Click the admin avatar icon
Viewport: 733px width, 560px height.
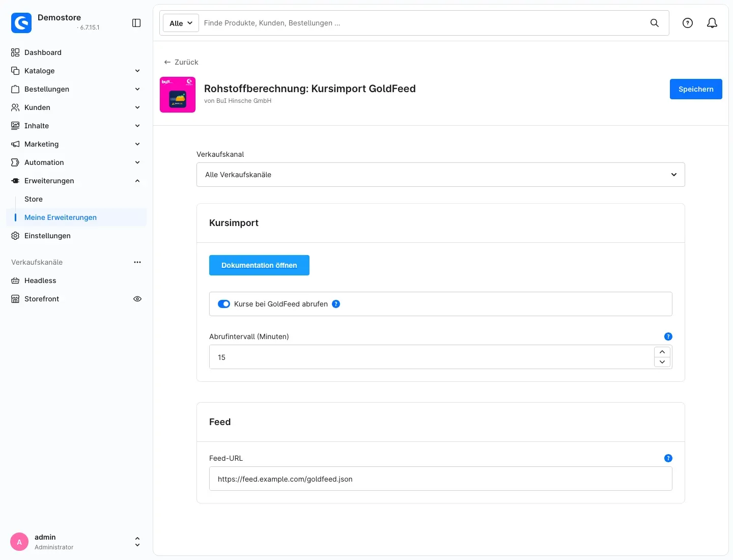pyautogui.click(x=19, y=542)
